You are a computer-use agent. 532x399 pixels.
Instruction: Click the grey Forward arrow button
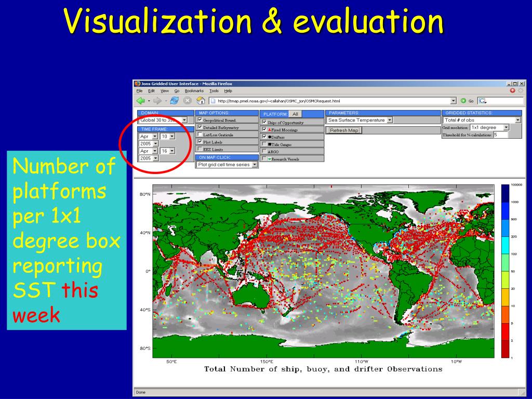pos(157,101)
